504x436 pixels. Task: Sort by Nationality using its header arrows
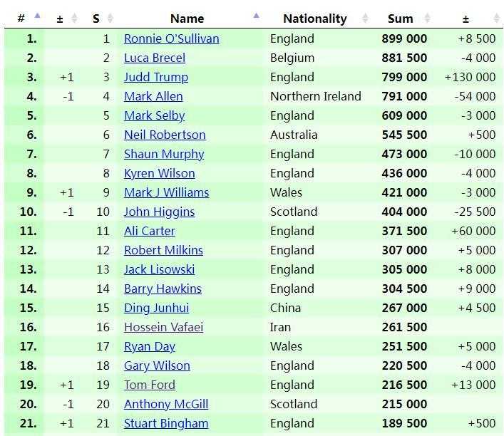coord(365,19)
